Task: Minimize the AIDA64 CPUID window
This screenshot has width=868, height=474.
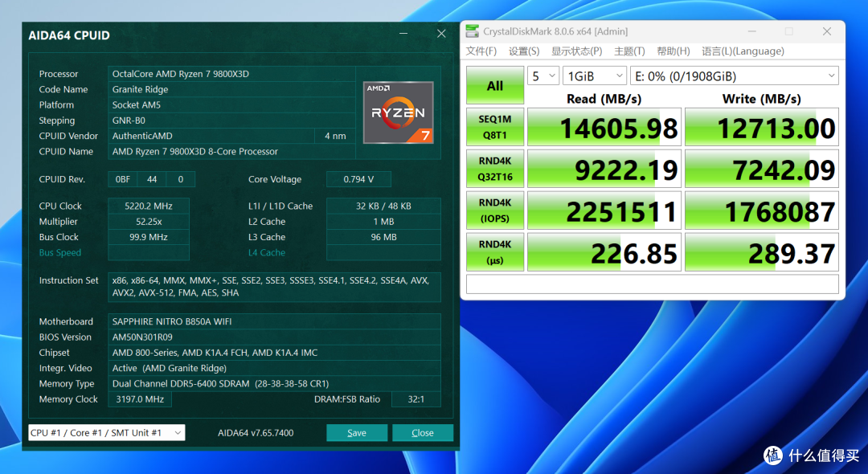Action: point(403,34)
